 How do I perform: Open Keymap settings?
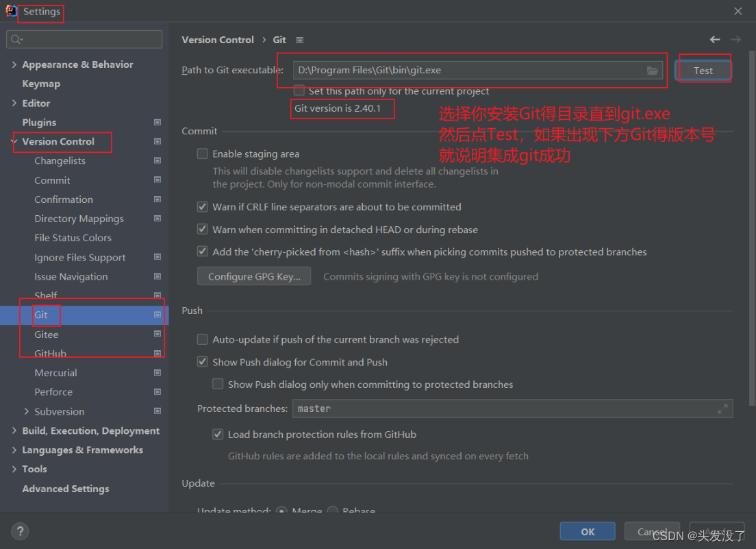[x=41, y=84]
